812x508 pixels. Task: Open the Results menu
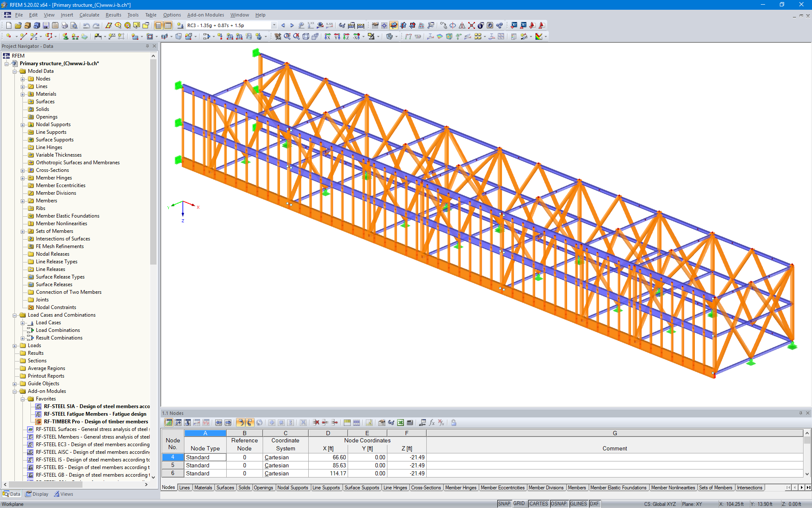coord(113,15)
